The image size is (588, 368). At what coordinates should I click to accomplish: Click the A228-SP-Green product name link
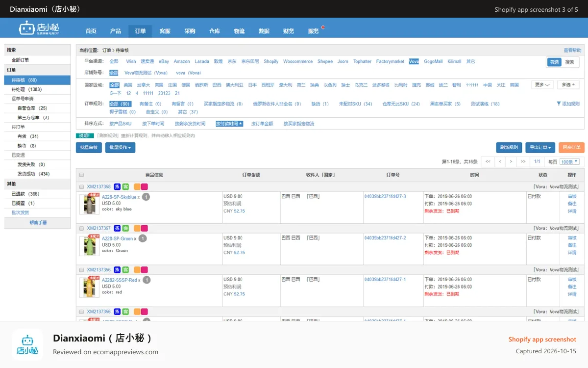tap(117, 238)
